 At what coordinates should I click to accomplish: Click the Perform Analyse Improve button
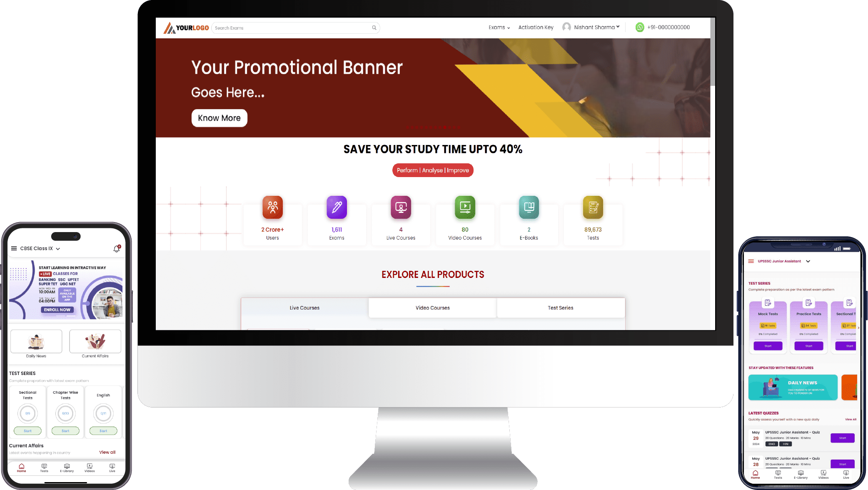tap(433, 170)
